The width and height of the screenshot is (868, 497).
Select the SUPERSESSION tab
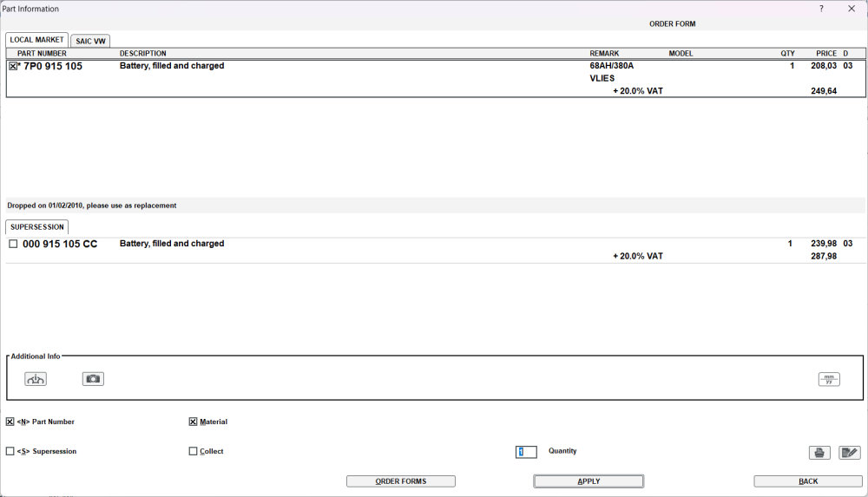click(37, 227)
